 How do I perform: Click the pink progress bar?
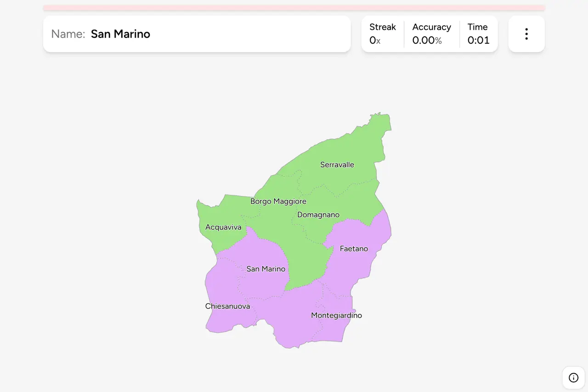pos(294,8)
